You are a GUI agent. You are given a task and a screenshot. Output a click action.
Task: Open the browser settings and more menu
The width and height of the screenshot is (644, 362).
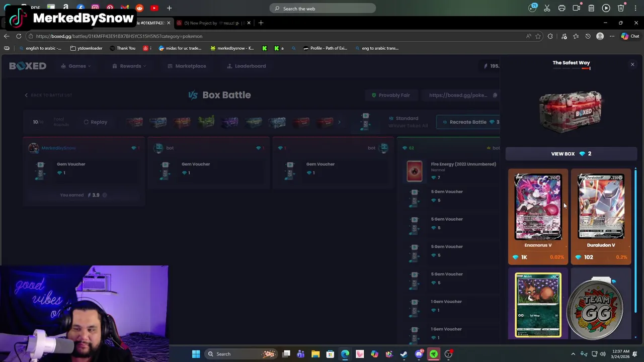[612, 36]
